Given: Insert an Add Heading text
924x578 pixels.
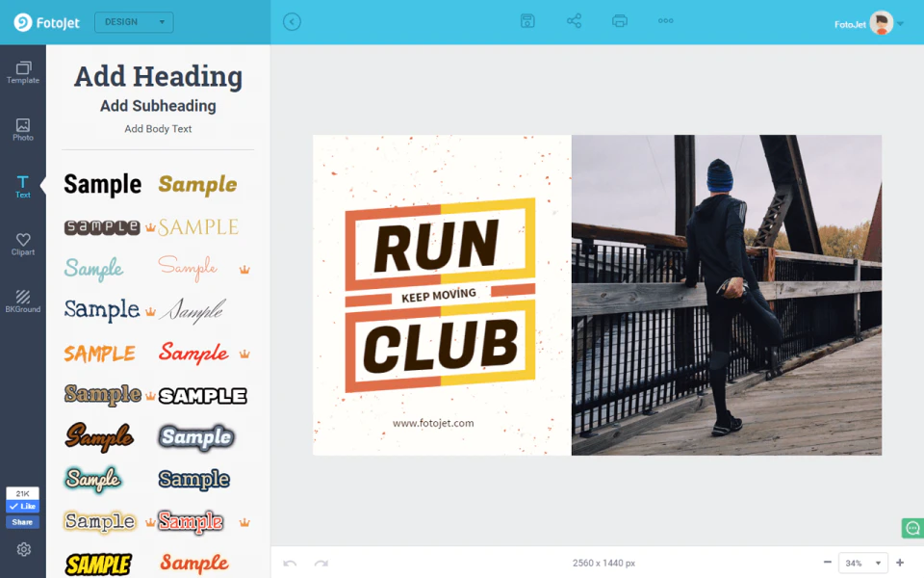Looking at the screenshot, I should pos(157,76).
